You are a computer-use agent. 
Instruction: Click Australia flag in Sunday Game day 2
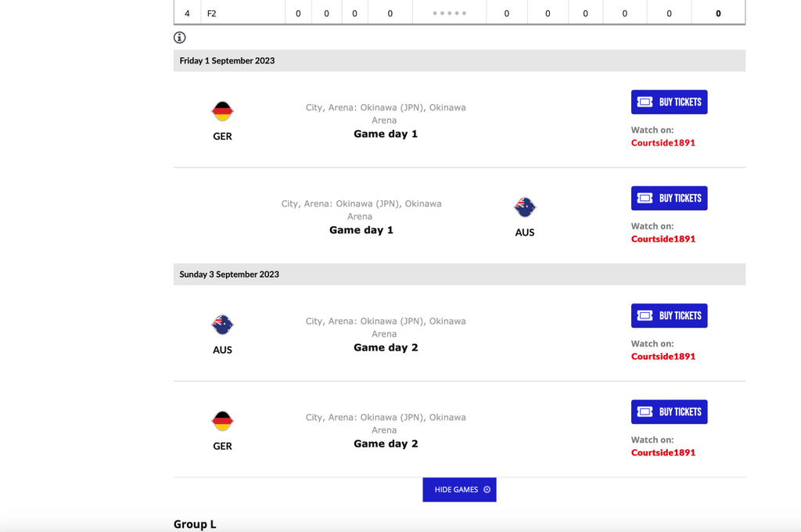pos(222,325)
